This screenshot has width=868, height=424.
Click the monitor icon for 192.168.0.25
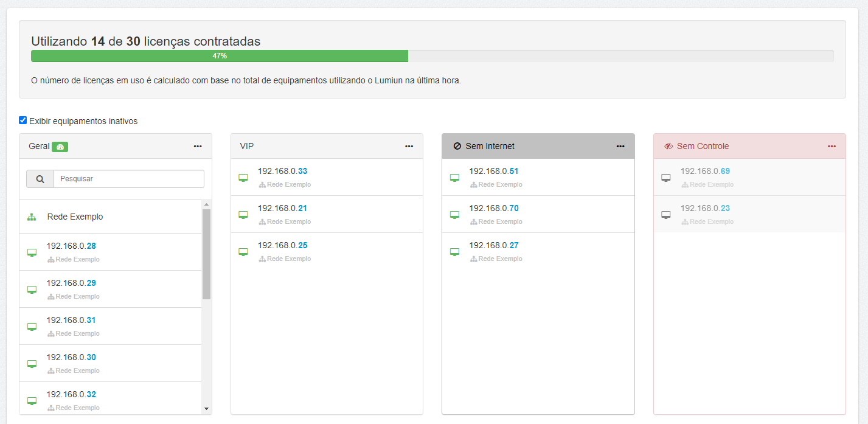(243, 252)
